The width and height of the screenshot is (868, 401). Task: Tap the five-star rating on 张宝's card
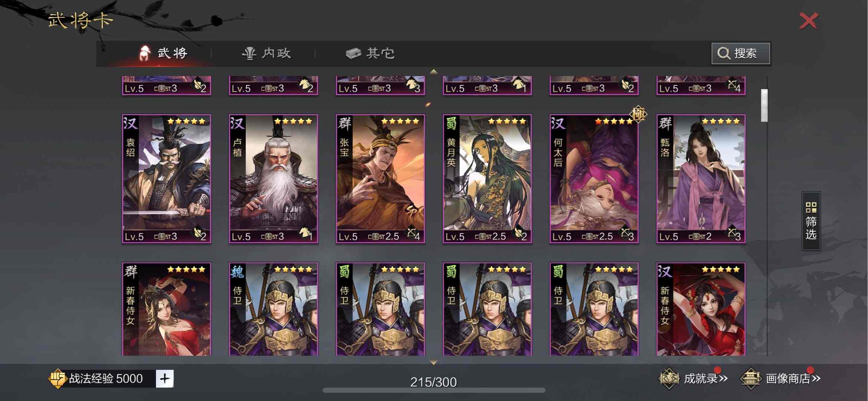pyautogui.click(x=400, y=121)
